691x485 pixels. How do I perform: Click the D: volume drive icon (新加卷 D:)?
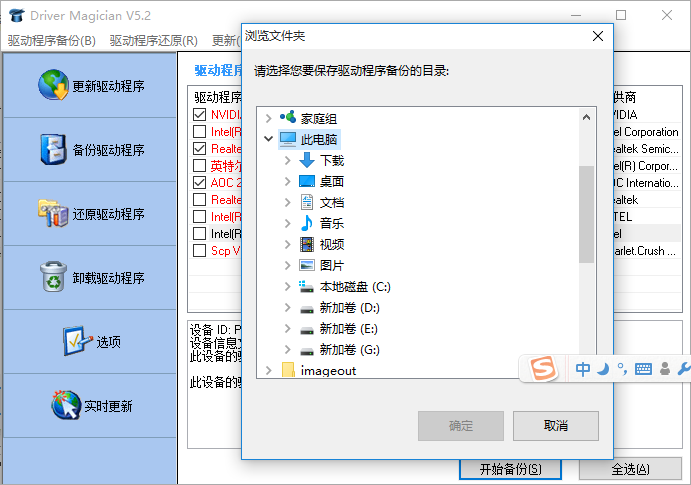point(307,310)
